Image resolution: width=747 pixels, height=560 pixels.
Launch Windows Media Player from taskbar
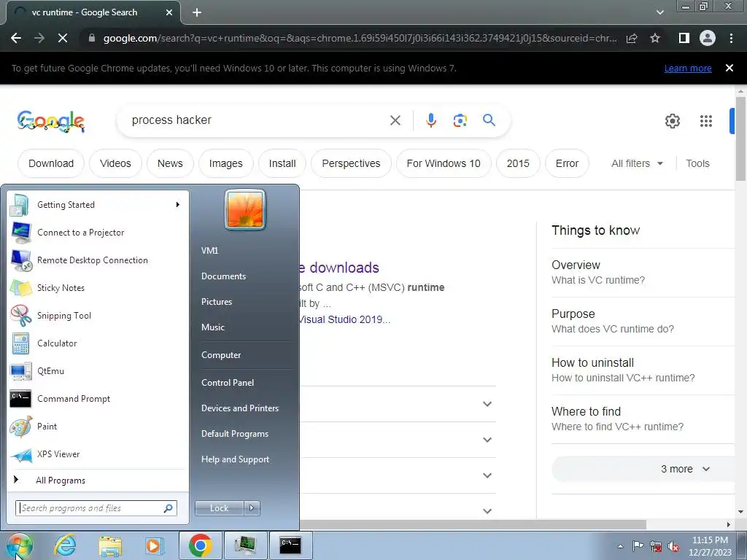154,545
